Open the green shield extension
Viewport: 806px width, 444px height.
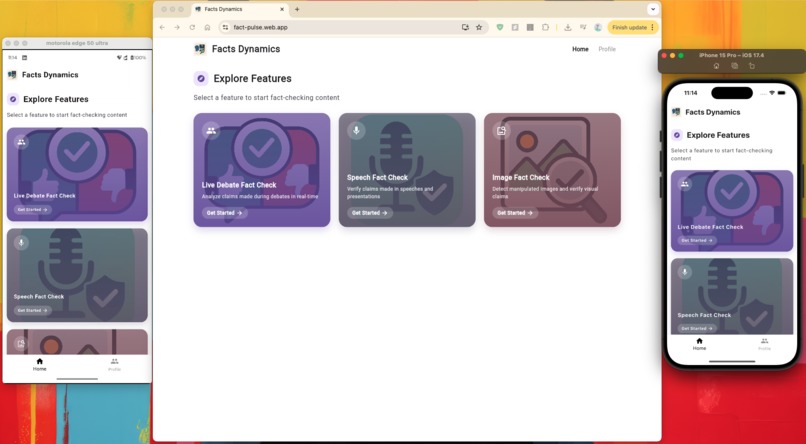[500, 28]
